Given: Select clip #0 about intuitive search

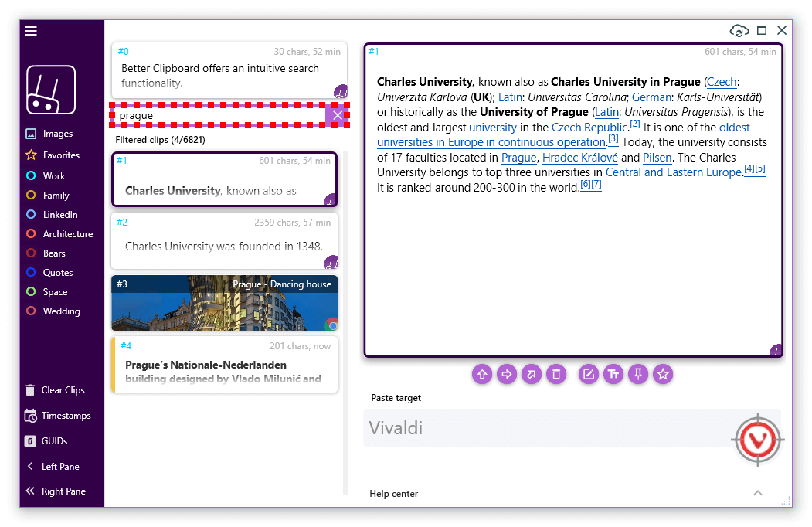Looking at the screenshot, I should click(x=229, y=71).
